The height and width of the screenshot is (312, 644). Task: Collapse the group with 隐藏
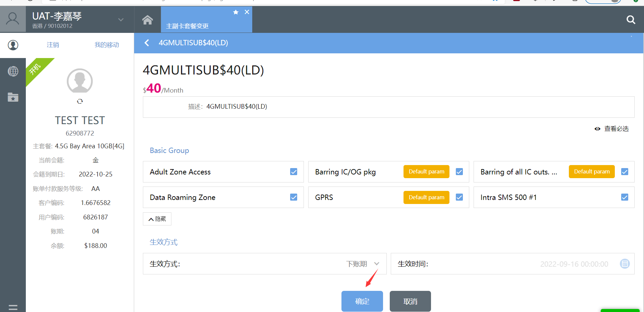click(157, 219)
